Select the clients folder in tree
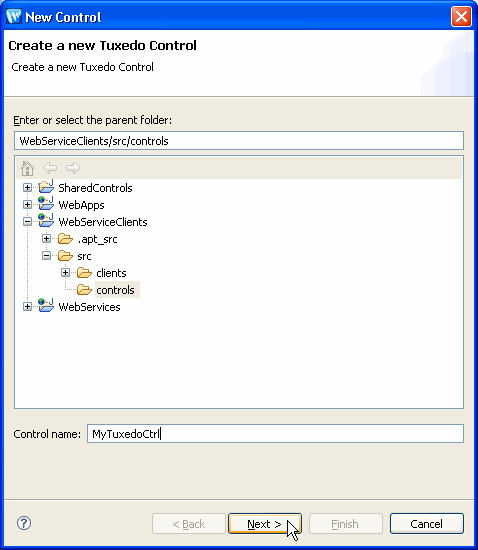This screenshot has width=478, height=550. point(111,273)
